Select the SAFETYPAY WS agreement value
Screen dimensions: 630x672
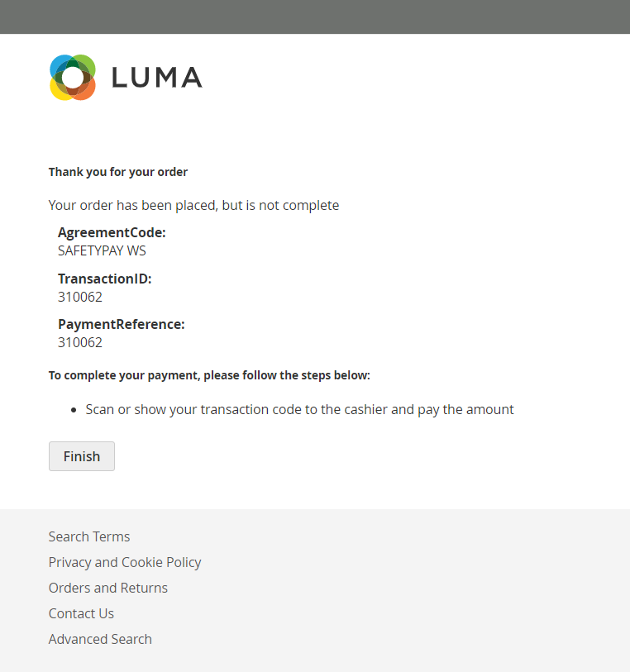102,250
